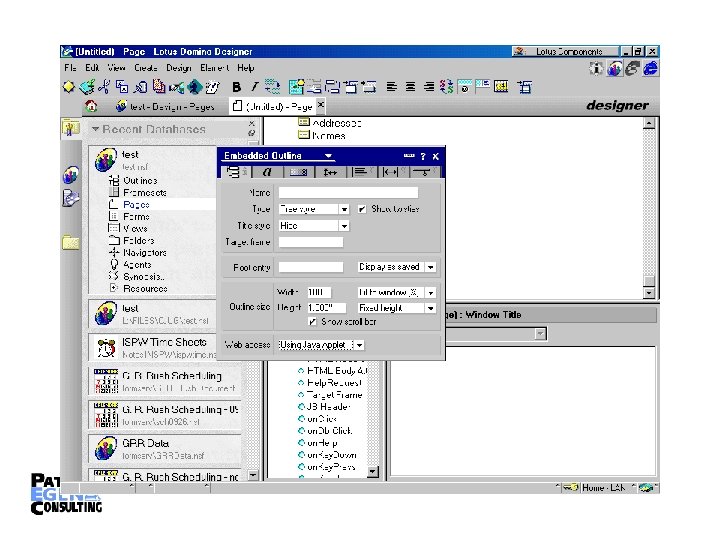Click the scissors Cut toolbar icon
The width and height of the screenshot is (720, 540).
pyautogui.click(x=104, y=86)
